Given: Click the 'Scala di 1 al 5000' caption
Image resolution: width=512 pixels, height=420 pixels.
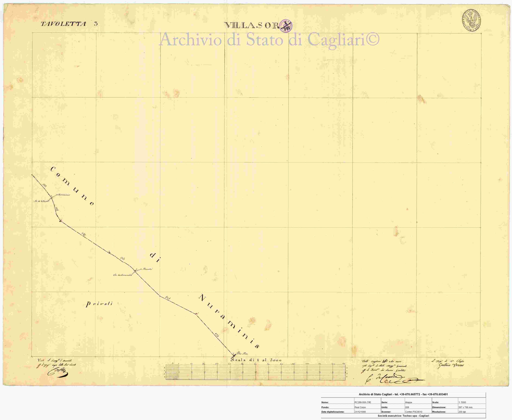Looking at the screenshot, I should 256,360.
